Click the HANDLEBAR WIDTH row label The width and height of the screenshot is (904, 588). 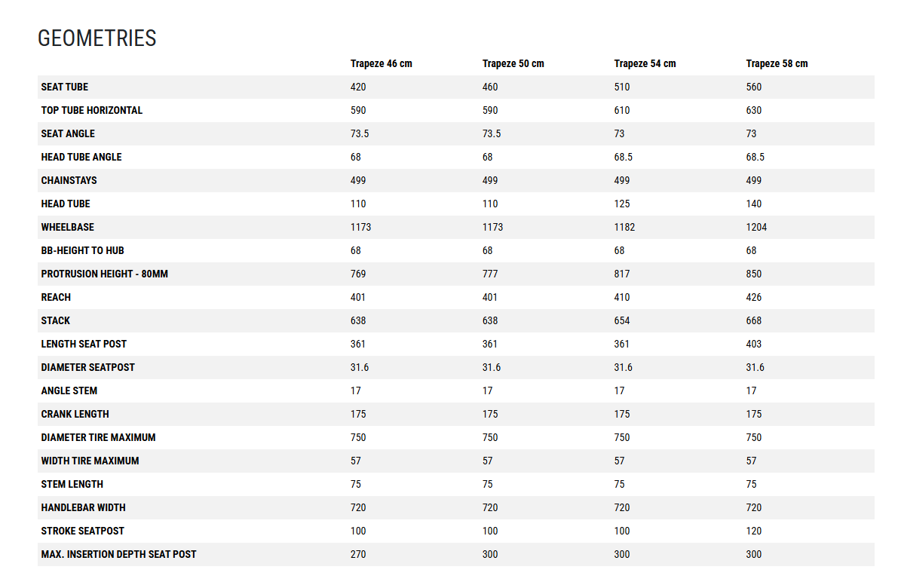pyautogui.click(x=82, y=507)
